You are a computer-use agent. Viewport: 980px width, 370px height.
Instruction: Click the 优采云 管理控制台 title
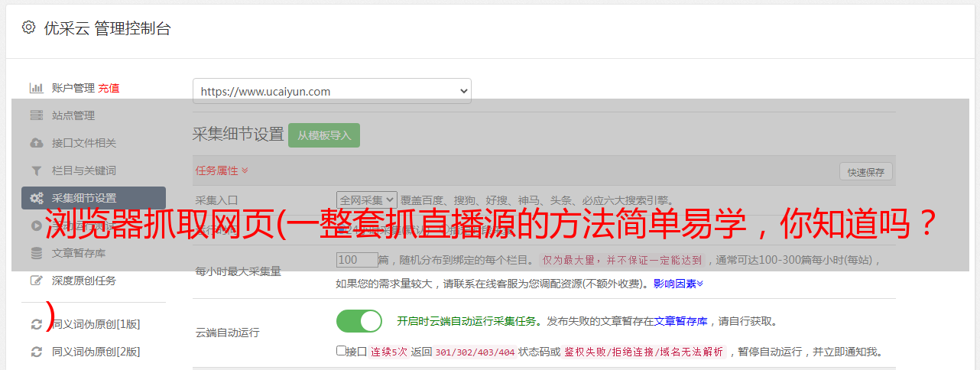108,28
